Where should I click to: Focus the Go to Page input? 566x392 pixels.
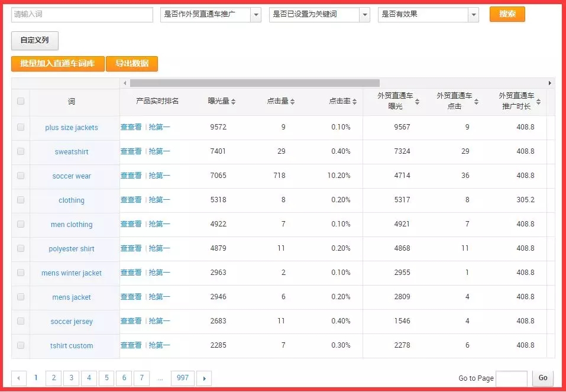[511, 378]
